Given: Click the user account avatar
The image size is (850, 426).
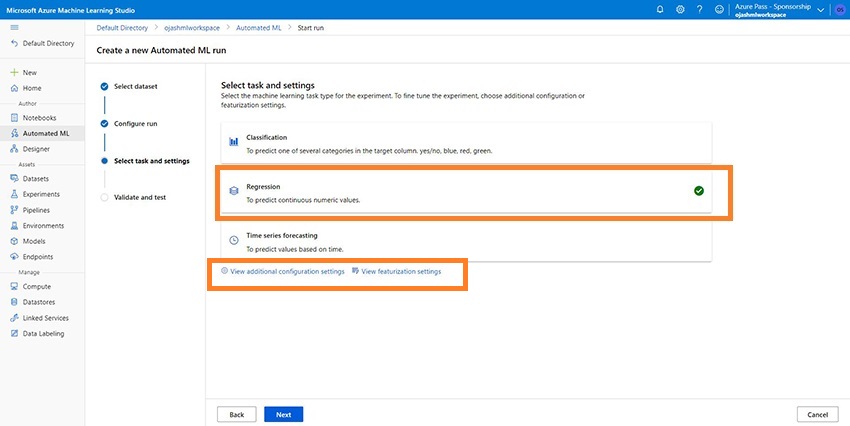Looking at the screenshot, I should coord(839,9).
